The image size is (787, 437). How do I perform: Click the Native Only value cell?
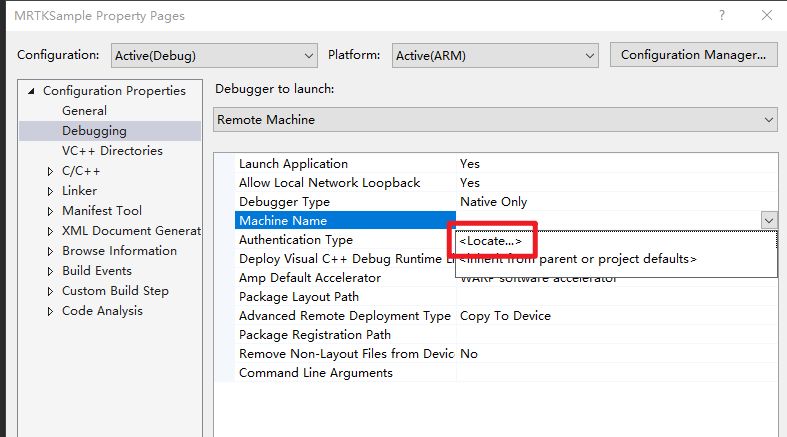[x=617, y=202]
